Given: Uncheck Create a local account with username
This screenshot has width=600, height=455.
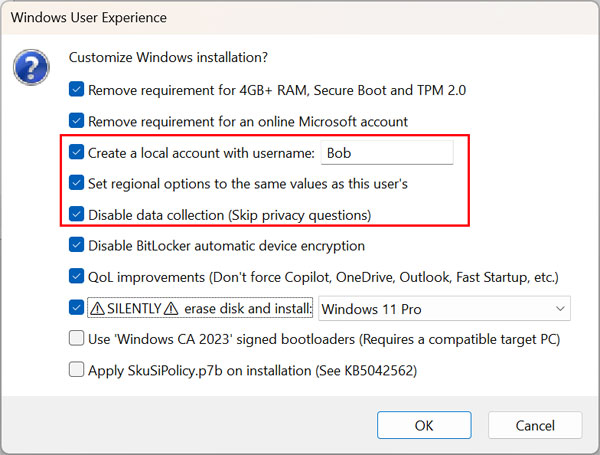Looking at the screenshot, I should click(x=77, y=152).
